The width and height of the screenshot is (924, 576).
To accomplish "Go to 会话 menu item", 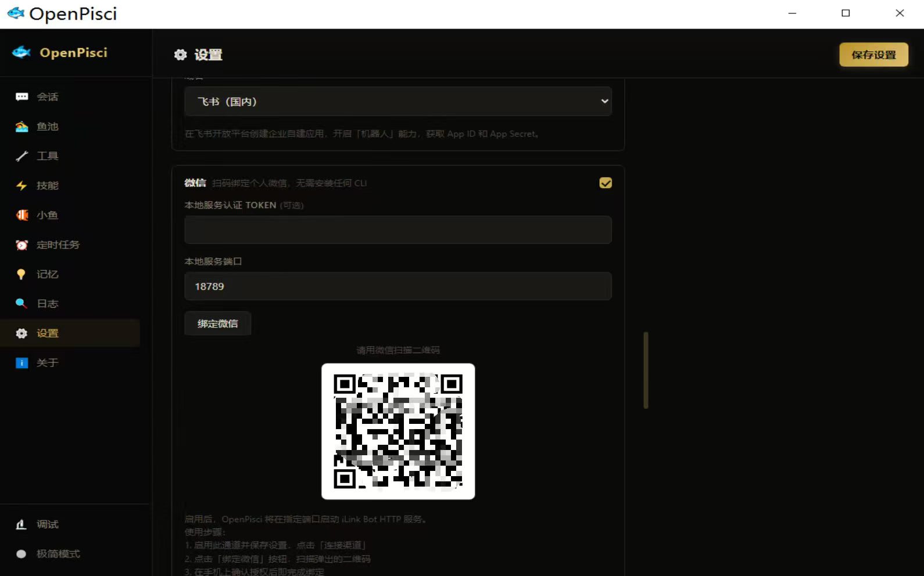I will (x=70, y=97).
